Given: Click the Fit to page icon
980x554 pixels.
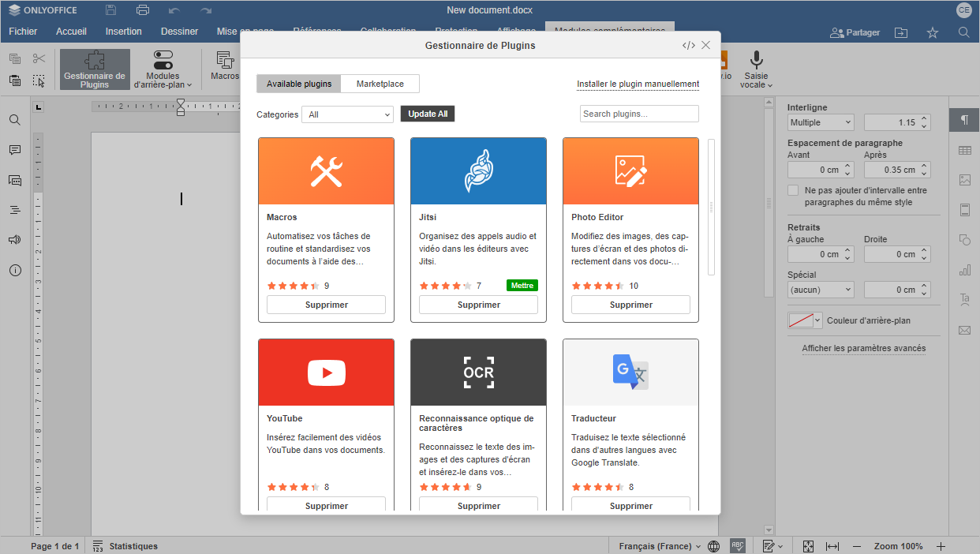Looking at the screenshot, I should 808,546.
